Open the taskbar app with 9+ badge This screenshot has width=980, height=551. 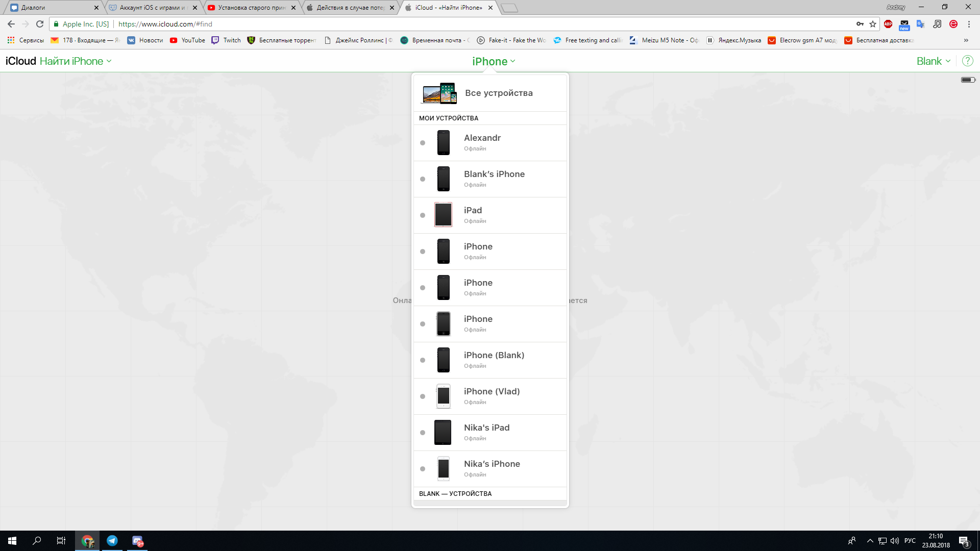137,541
